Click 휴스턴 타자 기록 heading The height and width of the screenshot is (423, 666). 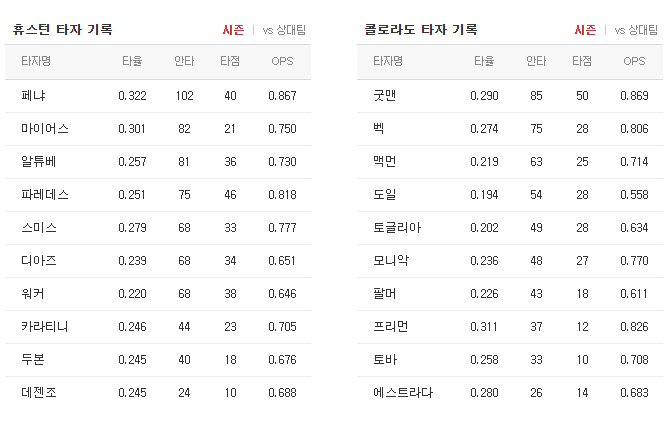coord(62,30)
